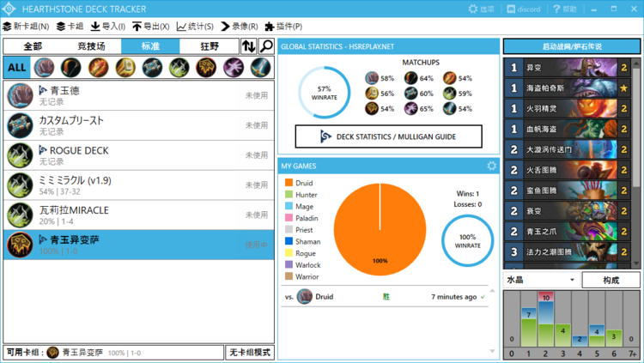Click the 蛮鱼图腾 card row
Image resolution: width=644 pixels, height=363 pixels.
click(568, 191)
